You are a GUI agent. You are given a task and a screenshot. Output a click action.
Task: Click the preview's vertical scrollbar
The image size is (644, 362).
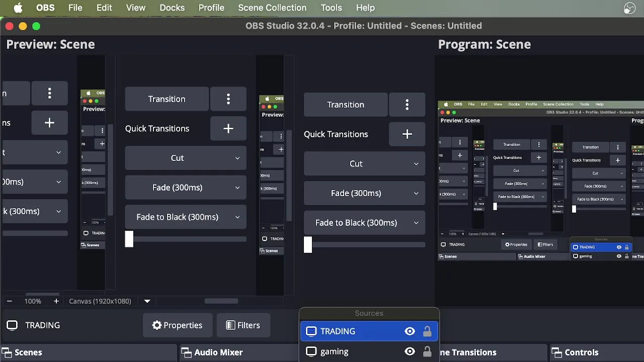click(289, 175)
